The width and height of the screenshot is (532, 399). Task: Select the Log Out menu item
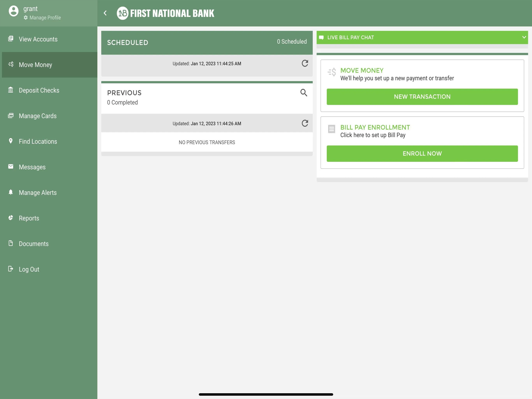point(29,269)
